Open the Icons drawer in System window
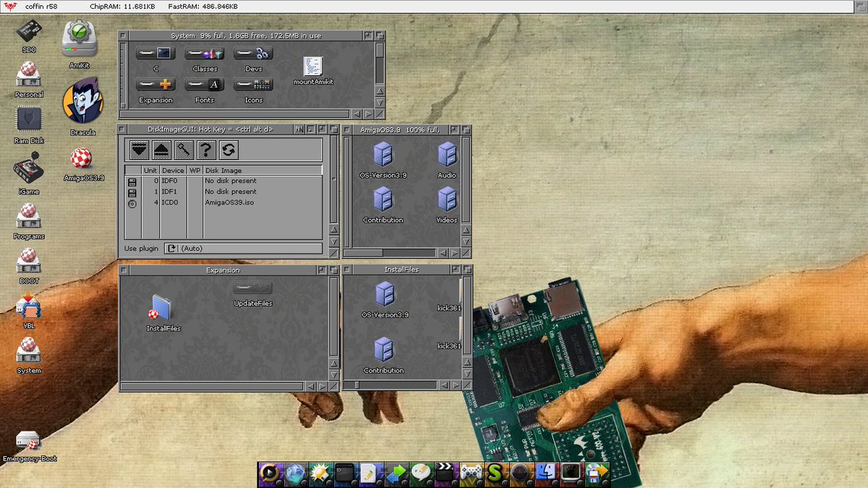The height and width of the screenshot is (488, 868). point(253,89)
